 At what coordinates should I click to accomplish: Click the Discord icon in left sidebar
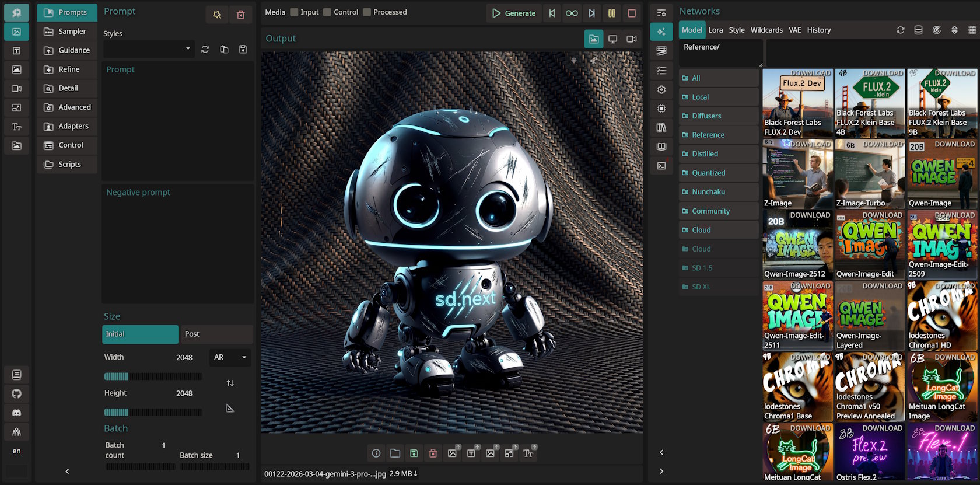[x=16, y=413]
